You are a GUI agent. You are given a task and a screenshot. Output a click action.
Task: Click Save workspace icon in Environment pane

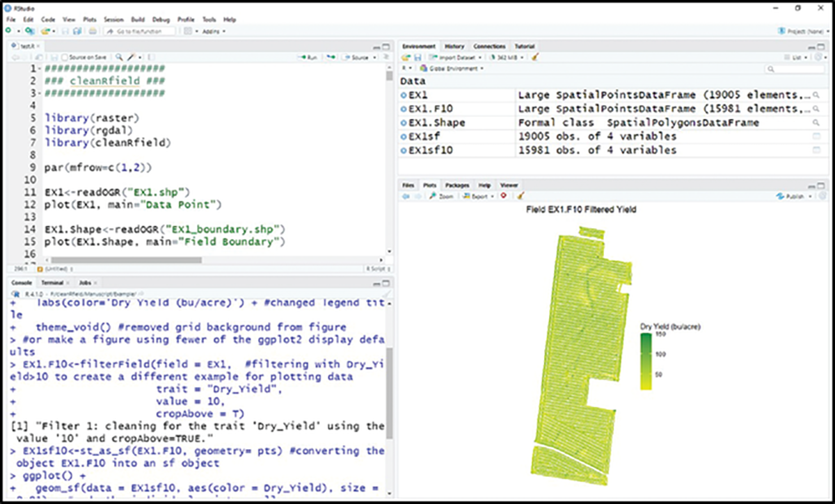tap(417, 57)
